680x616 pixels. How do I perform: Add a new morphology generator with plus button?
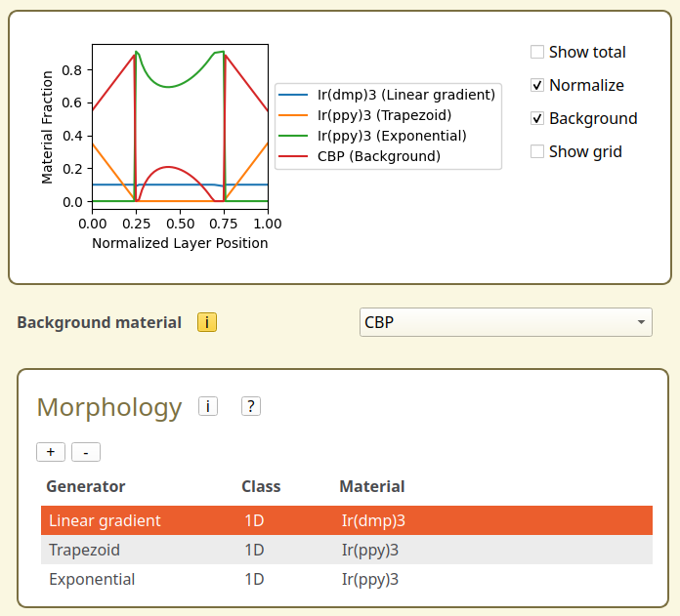tap(51, 452)
